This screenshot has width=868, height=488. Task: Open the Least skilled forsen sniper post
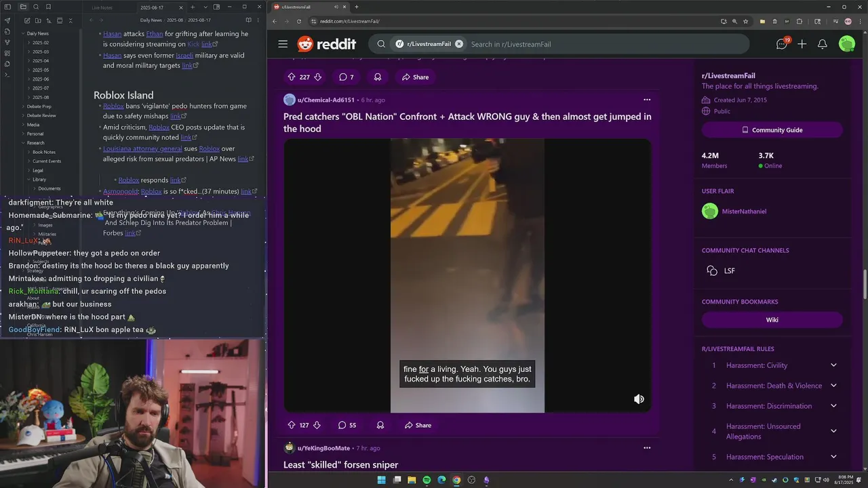341,465
